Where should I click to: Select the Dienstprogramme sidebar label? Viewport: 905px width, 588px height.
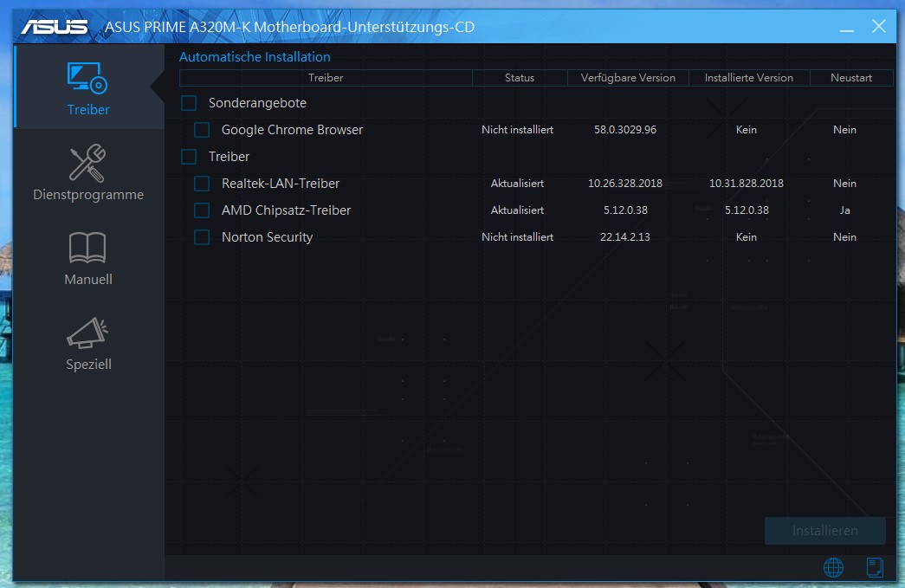[88, 195]
